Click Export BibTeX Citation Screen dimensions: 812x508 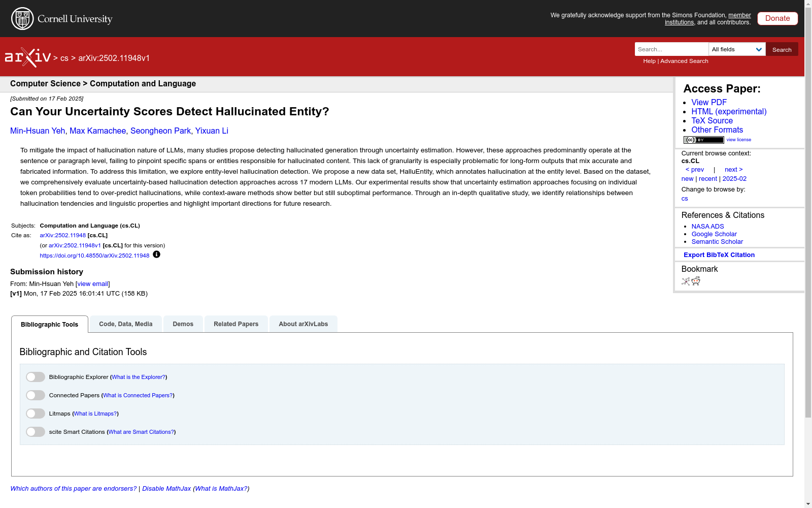click(x=719, y=255)
